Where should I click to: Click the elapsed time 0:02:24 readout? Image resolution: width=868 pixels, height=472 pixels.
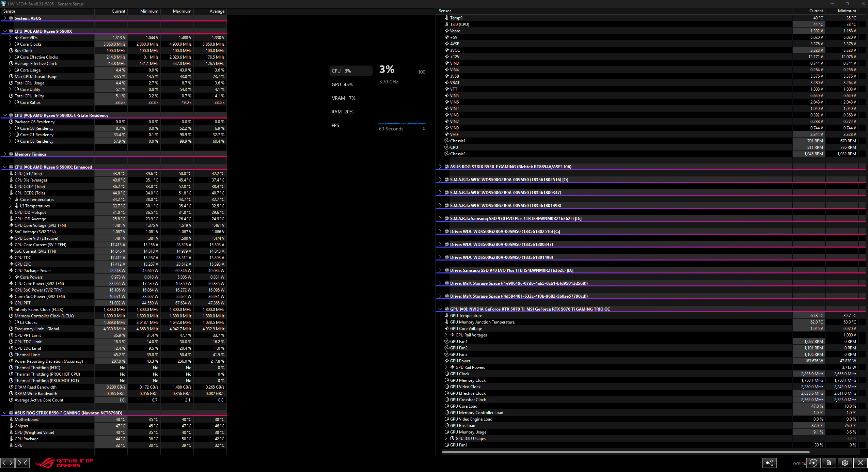(799, 463)
